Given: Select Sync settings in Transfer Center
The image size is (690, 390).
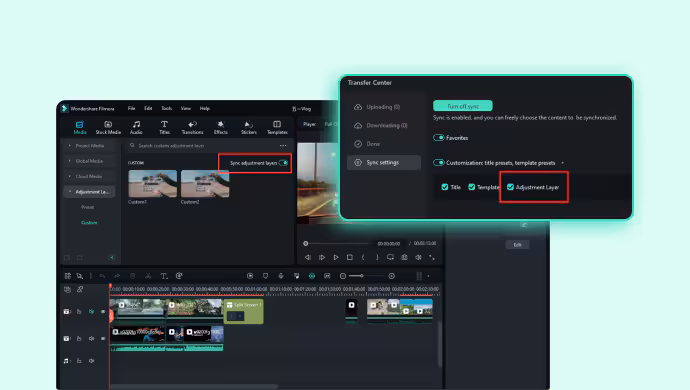Looking at the screenshot, I should point(384,162).
